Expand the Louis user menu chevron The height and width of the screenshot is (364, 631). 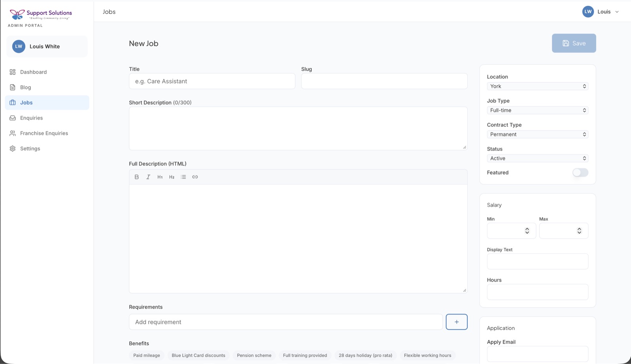click(x=617, y=12)
